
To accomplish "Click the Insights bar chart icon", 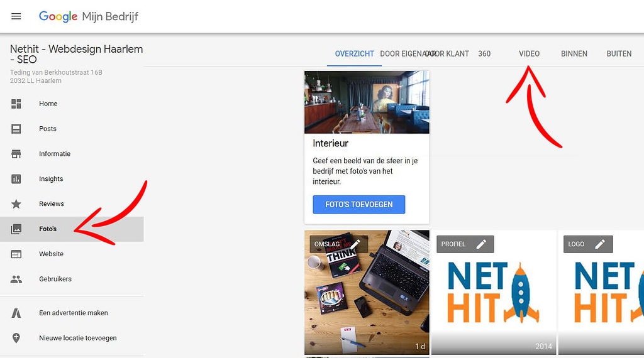I will click(x=16, y=179).
